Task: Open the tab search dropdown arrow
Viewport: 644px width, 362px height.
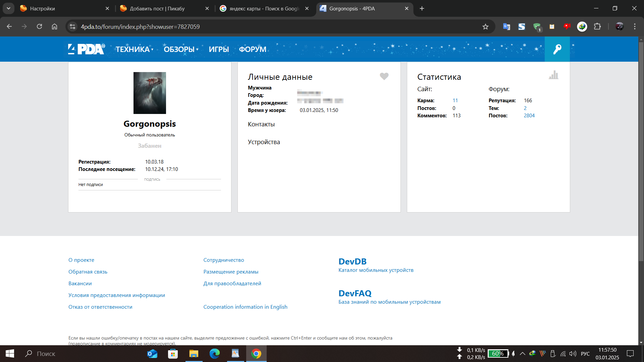Action: point(8,8)
